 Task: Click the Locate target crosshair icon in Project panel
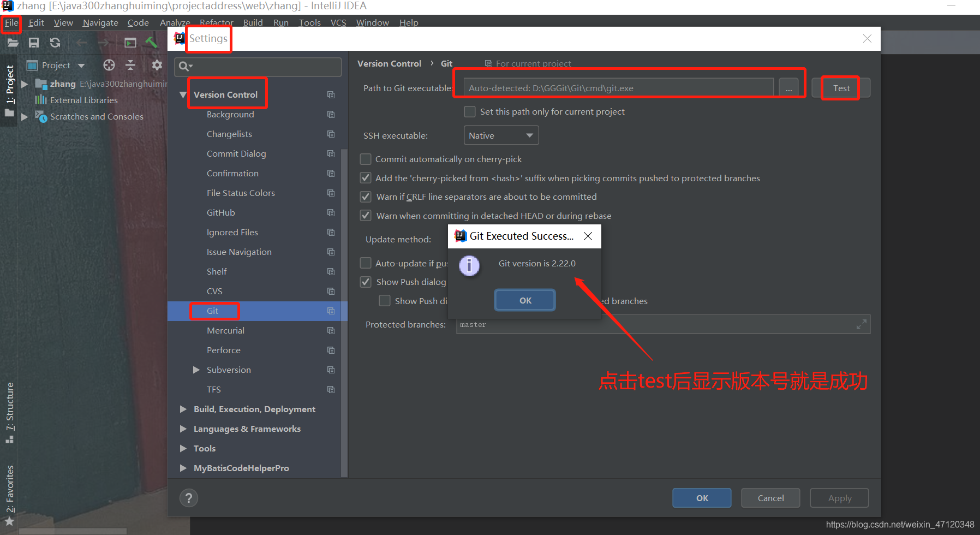pos(109,65)
